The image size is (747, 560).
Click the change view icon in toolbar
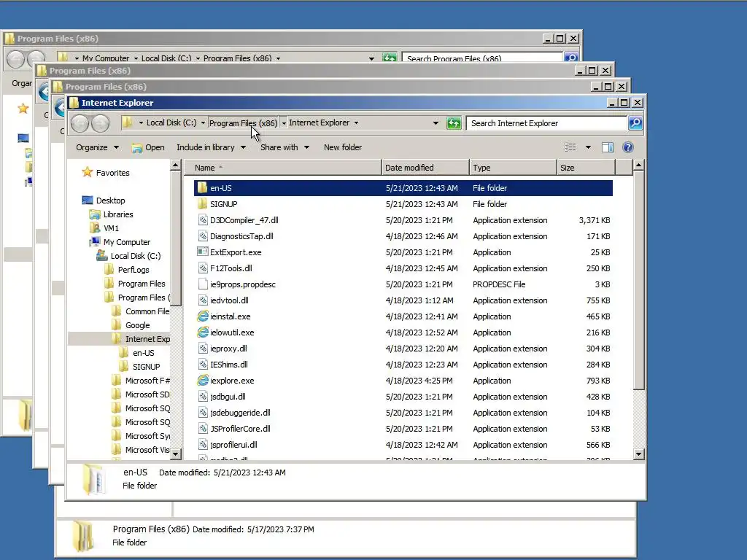coord(570,147)
